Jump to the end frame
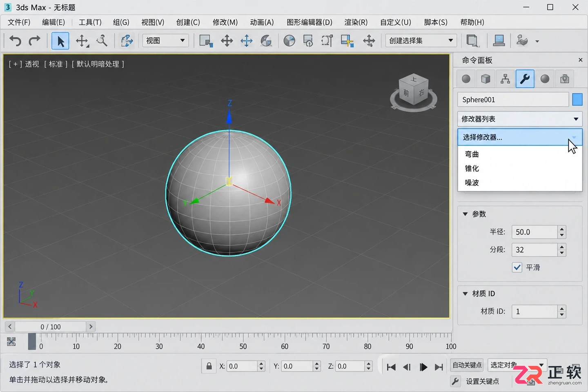Viewport: 588px width, 392px height. pyautogui.click(x=439, y=367)
